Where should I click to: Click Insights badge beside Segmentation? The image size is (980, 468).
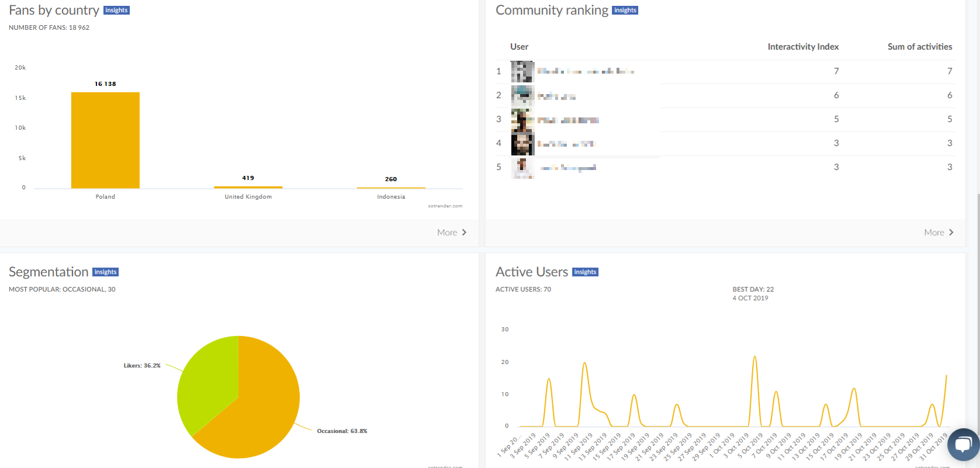(x=105, y=272)
